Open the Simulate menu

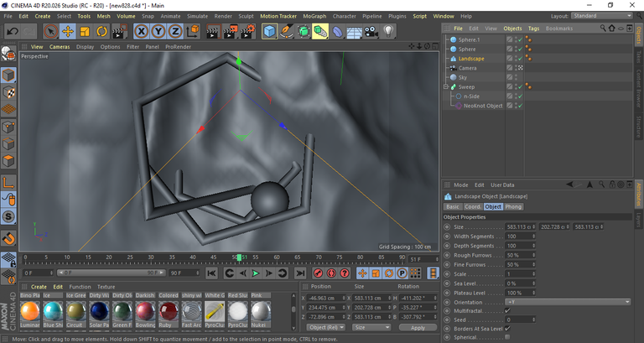[x=198, y=16]
